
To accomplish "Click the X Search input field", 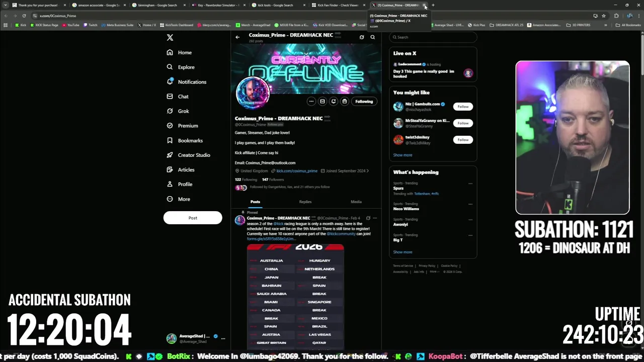I will (433, 37).
